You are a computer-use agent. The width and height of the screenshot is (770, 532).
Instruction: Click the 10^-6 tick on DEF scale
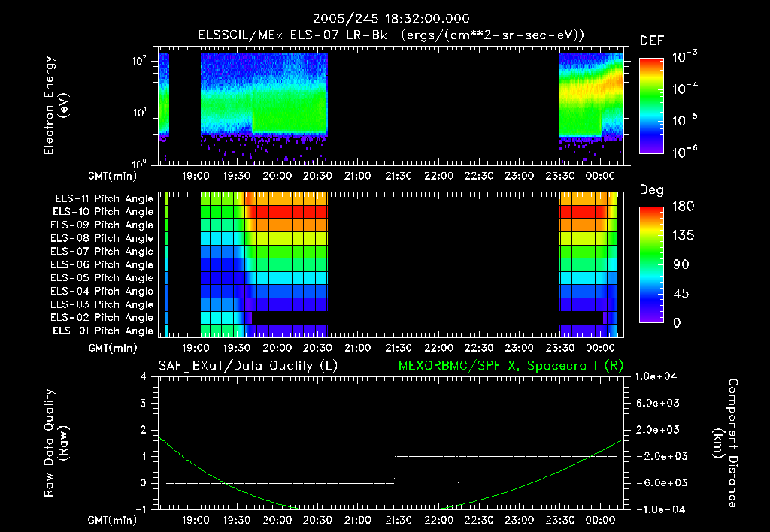point(685,152)
